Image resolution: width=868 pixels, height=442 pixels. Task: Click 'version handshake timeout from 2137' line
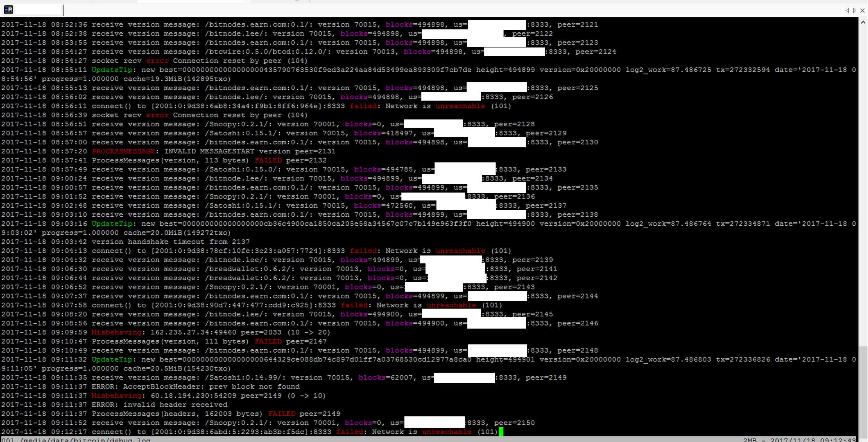click(170, 242)
